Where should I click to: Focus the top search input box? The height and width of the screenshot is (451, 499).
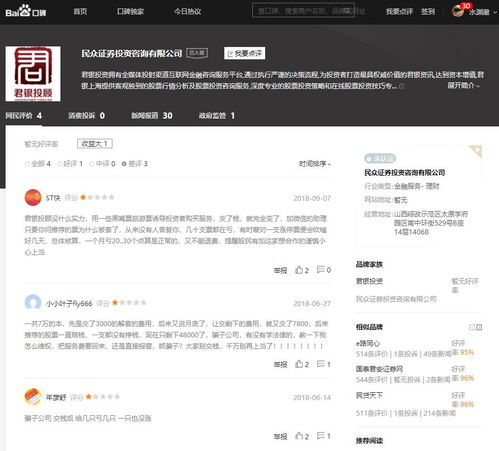tap(303, 11)
